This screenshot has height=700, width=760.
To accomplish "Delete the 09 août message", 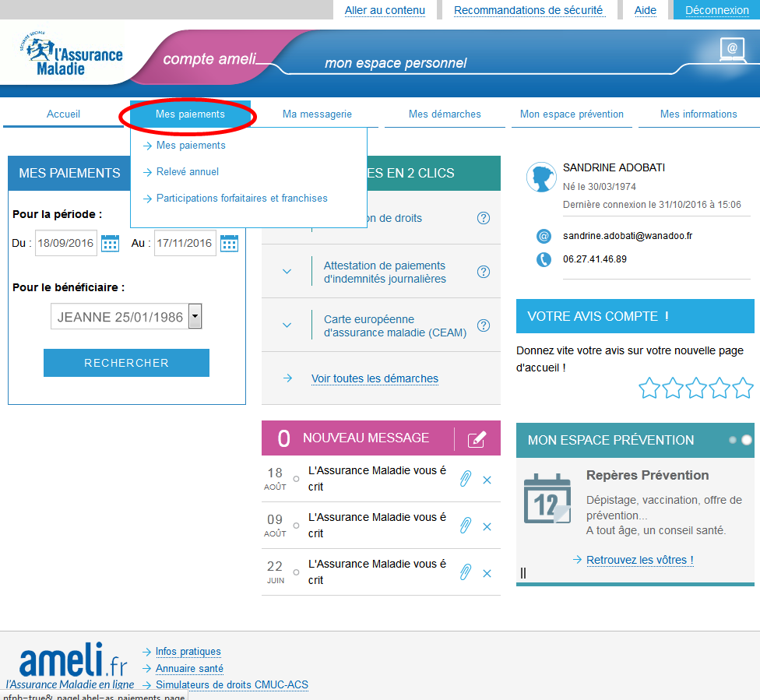I will [487, 527].
